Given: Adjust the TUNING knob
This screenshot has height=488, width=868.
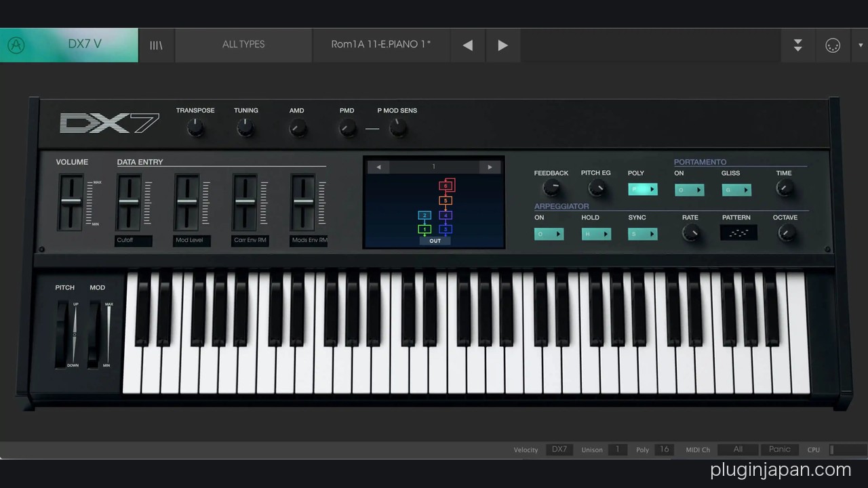Looking at the screenshot, I should 245,127.
